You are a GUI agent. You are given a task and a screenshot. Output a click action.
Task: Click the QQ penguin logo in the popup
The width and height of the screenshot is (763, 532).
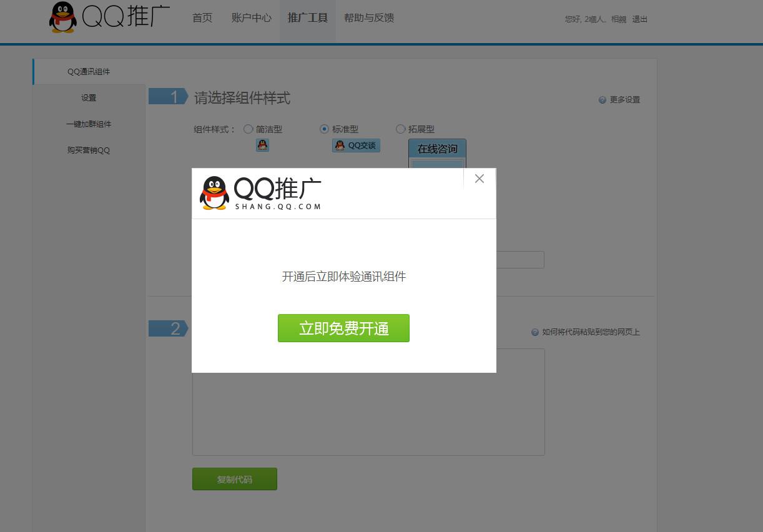[x=214, y=193]
